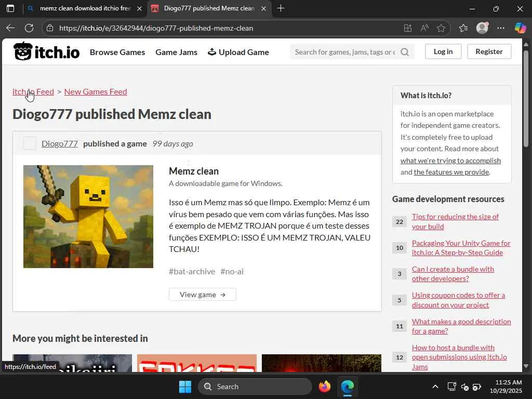The width and height of the screenshot is (532, 399).
Task: Close the Diogo777 published Memz clean tab
Action: click(263, 8)
